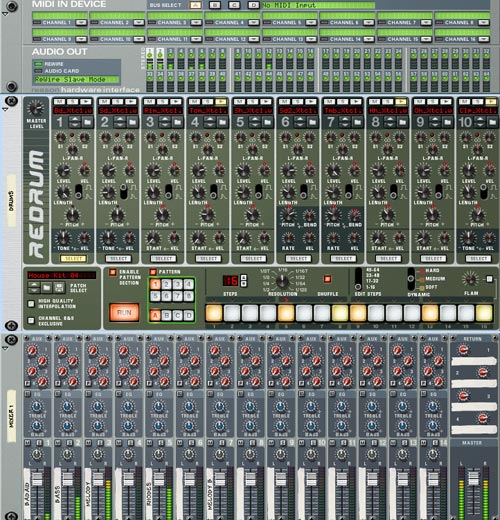Click the No MIDI Input display

(318, 5)
